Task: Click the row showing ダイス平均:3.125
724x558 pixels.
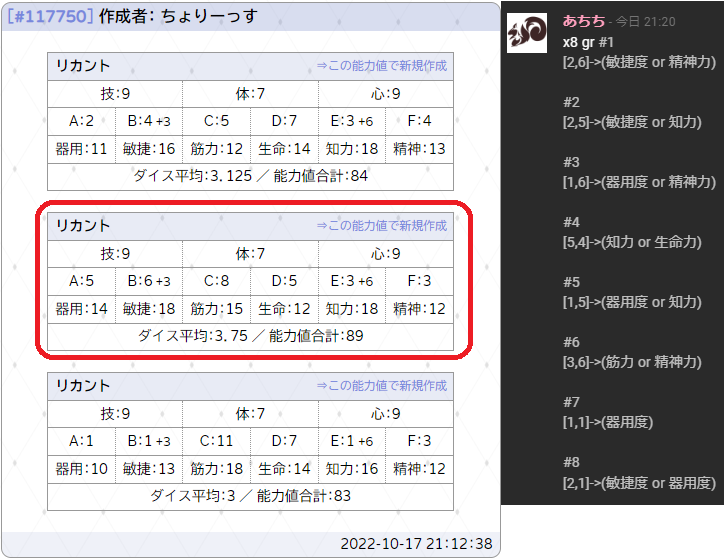Action: (x=250, y=176)
